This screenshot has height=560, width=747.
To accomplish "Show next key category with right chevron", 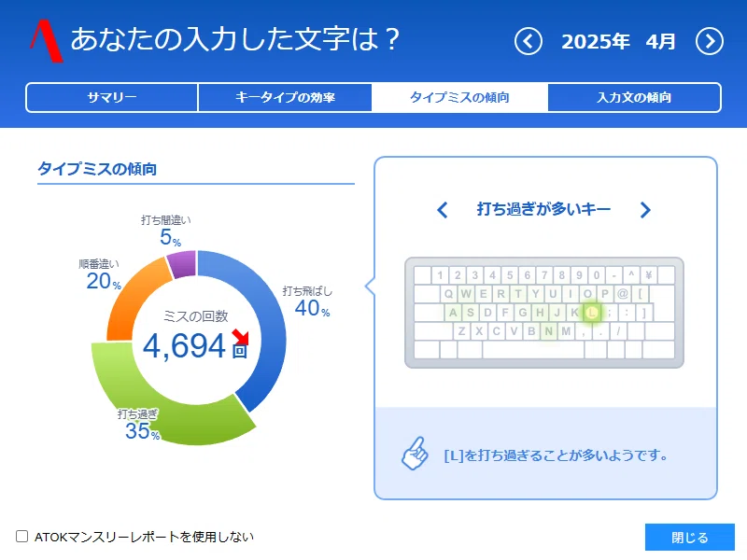I will click(645, 209).
